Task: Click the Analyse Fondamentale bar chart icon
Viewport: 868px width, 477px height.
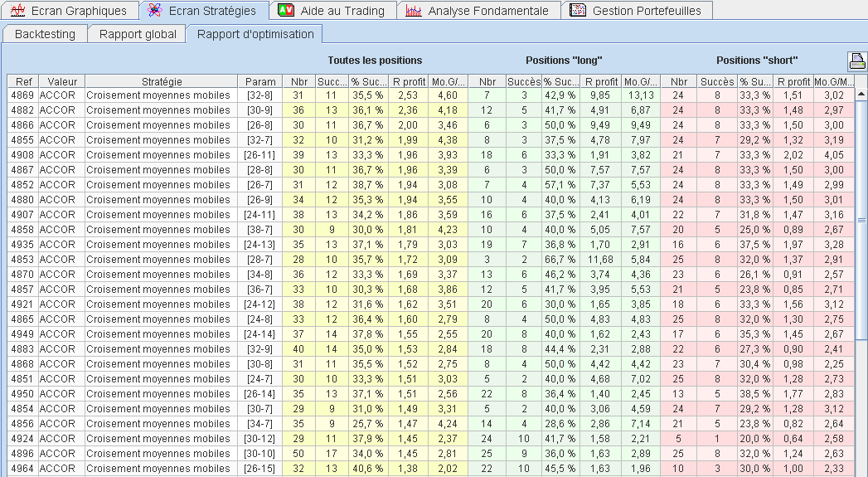Action: [414, 11]
